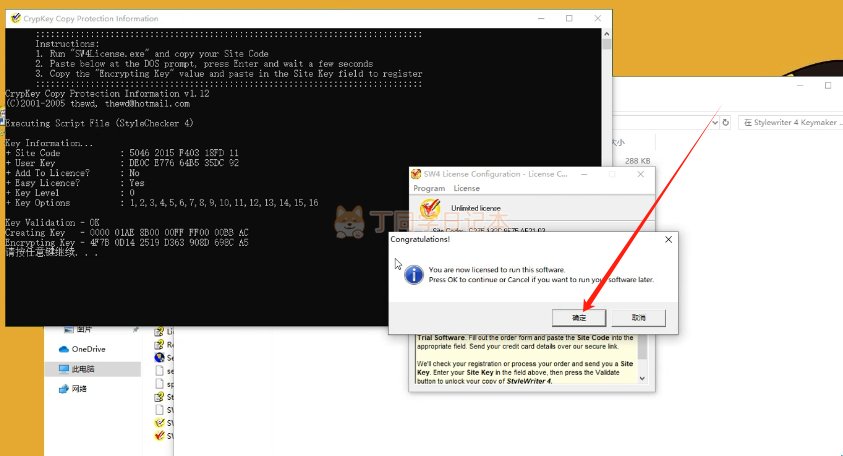Minimize the Explorer window
843x456 pixels.
pyautogui.click(x=800, y=85)
